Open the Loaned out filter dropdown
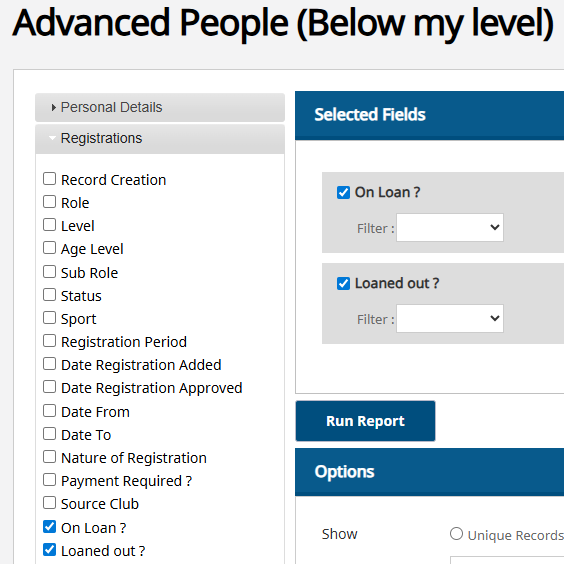This screenshot has width=564, height=564. click(450, 319)
